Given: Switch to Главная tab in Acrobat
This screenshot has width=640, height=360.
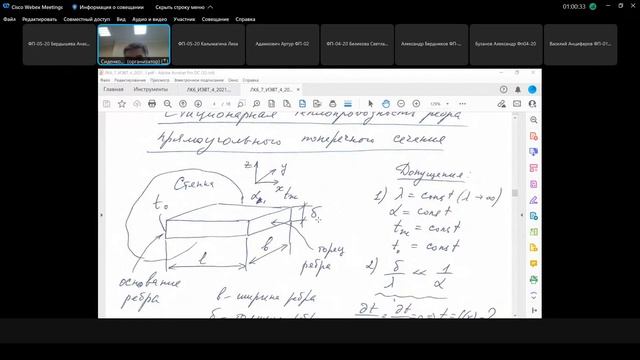Looking at the screenshot, I should click(113, 89).
